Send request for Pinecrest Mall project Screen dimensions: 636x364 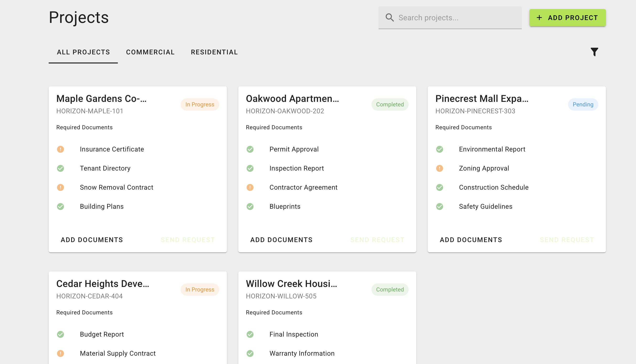pos(567,240)
